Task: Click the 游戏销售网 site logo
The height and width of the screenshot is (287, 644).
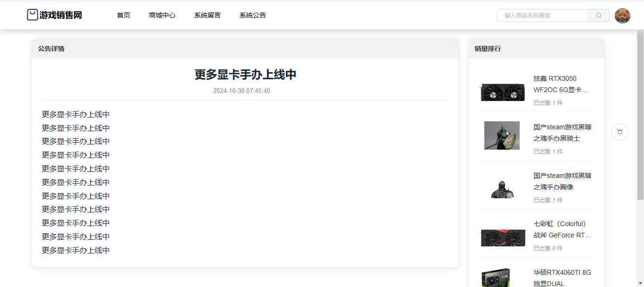Action: 54,15
